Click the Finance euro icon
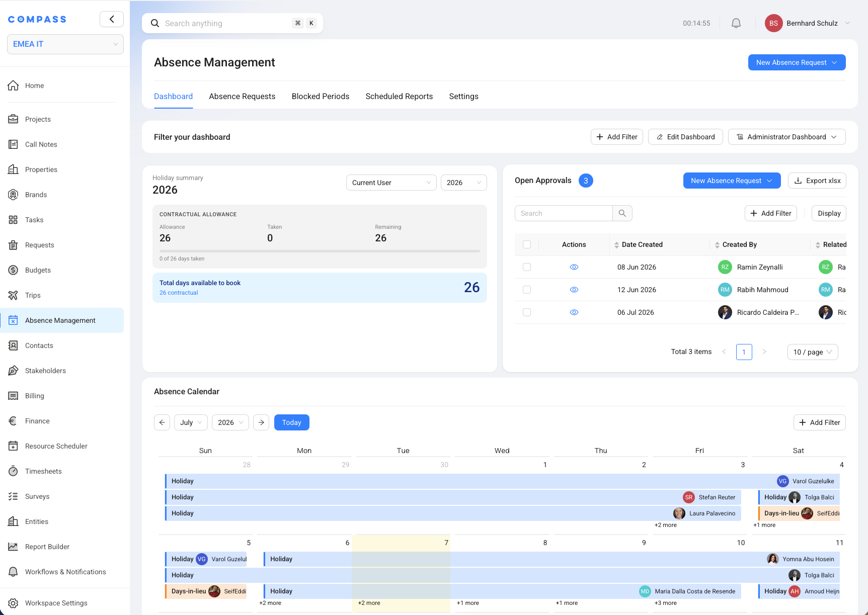The image size is (868, 615). [x=14, y=421]
